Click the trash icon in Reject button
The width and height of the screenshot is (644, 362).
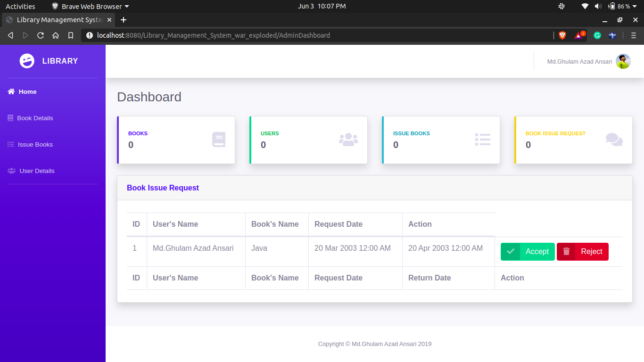(566, 251)
